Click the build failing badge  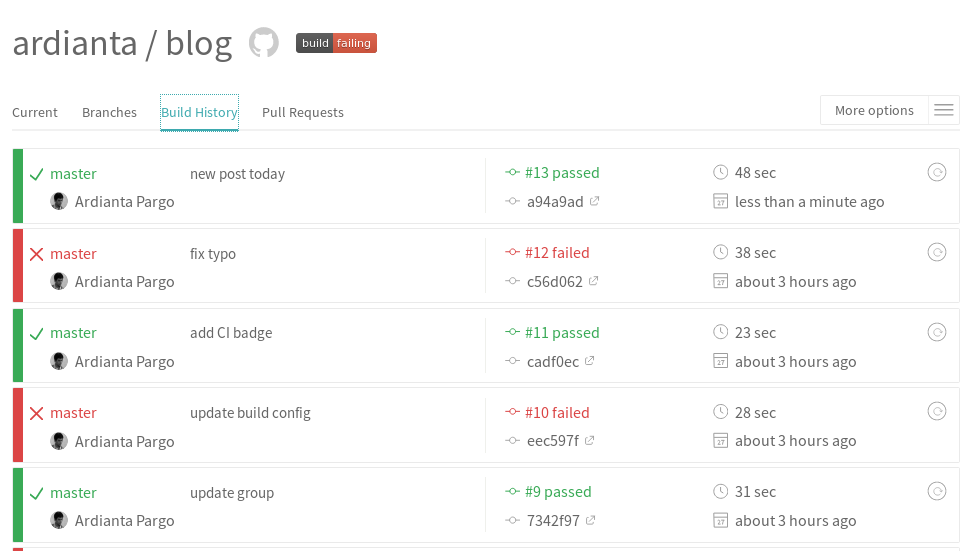[x=336, y=43]
